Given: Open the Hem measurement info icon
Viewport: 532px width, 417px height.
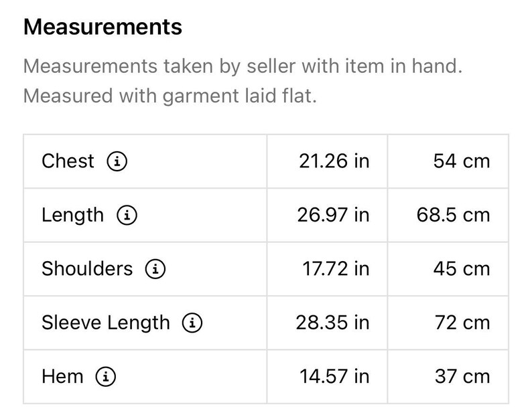Looking at the screenshot, I should [105, 376].
